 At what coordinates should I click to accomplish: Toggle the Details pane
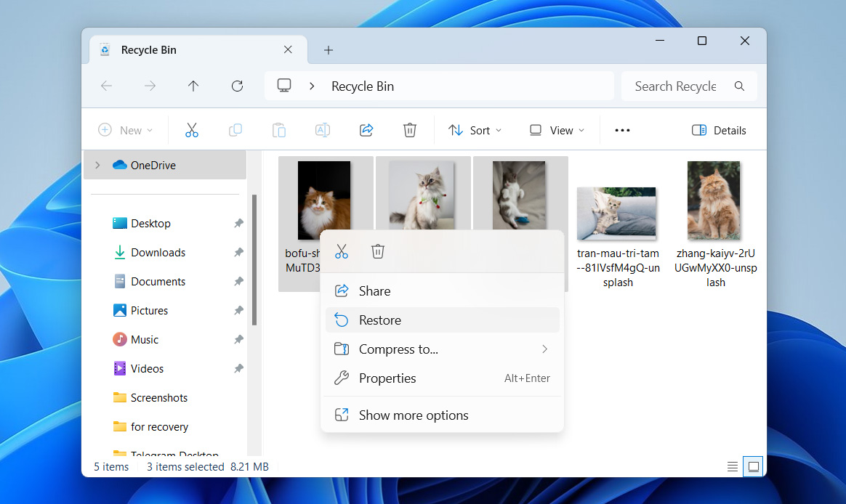point(719,130)
